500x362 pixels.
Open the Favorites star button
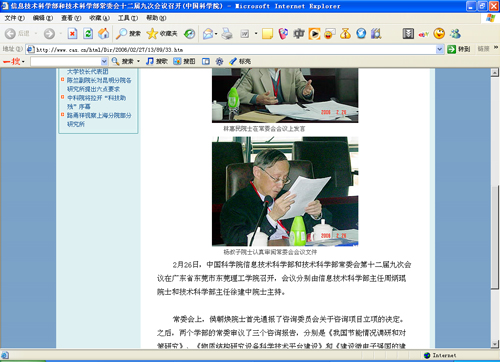point(162,33)
